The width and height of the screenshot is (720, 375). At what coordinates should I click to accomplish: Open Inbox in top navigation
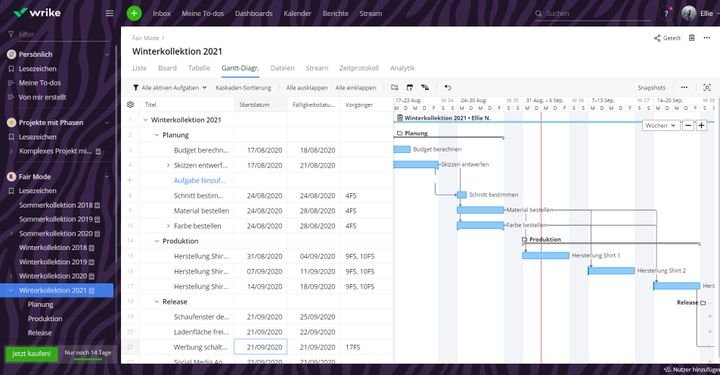tap(162, 13)
